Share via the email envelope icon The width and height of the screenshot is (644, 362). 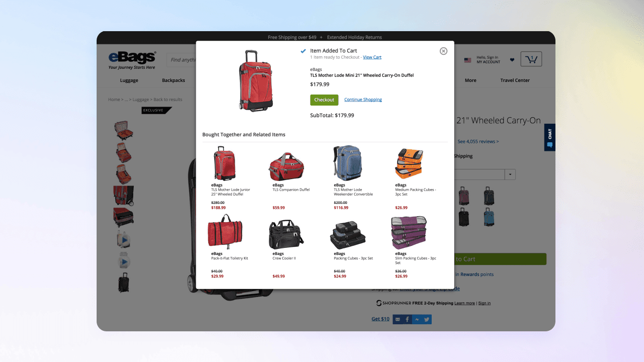pyautogui.click(x=398, y=319)
